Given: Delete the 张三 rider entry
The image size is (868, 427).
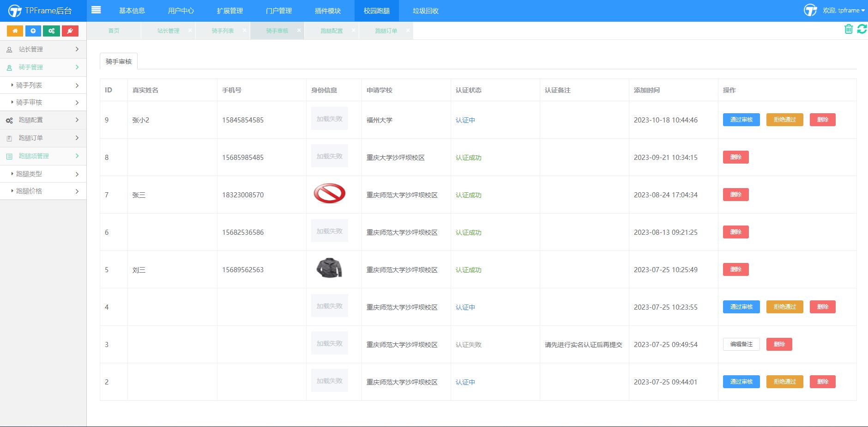Looking at the screenshot, I should click(735, 195).
